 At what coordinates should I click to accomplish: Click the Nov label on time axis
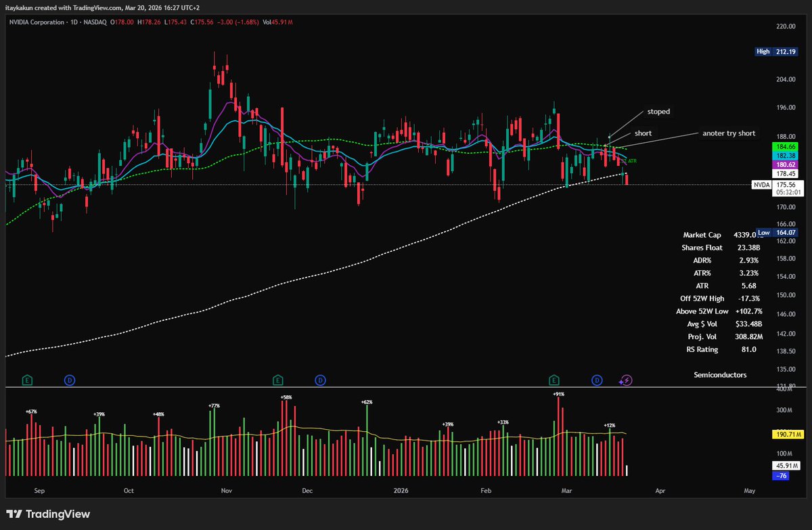click(227, 490)
